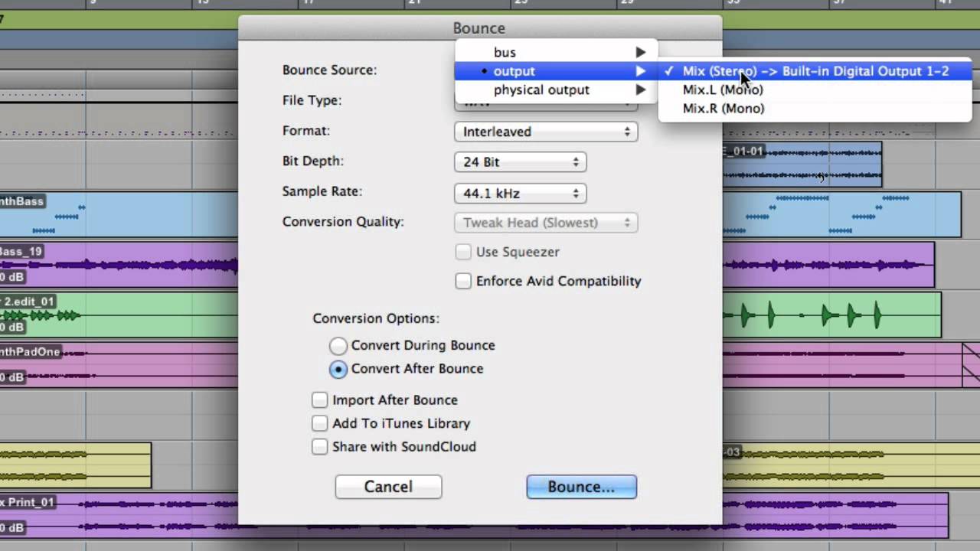The width and height of the screenshot is (980, 551).
Task: Check Add To iTunes Library
Action: coord(319,423)
